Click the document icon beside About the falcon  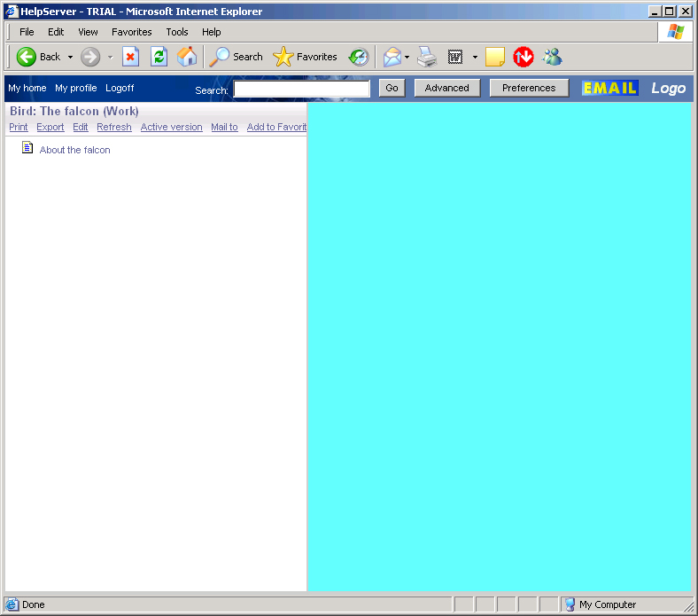point(27,148)
